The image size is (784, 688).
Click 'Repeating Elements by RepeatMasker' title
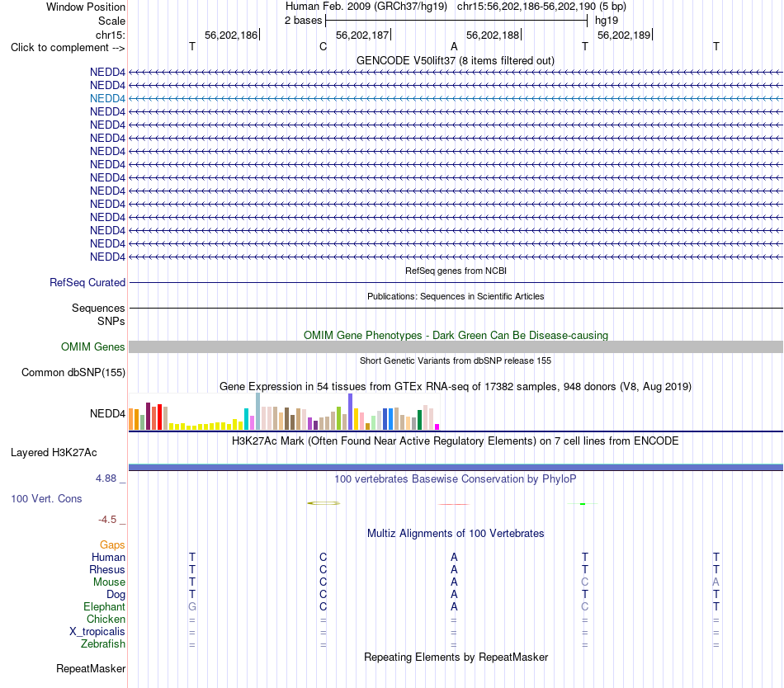(456, 657)
